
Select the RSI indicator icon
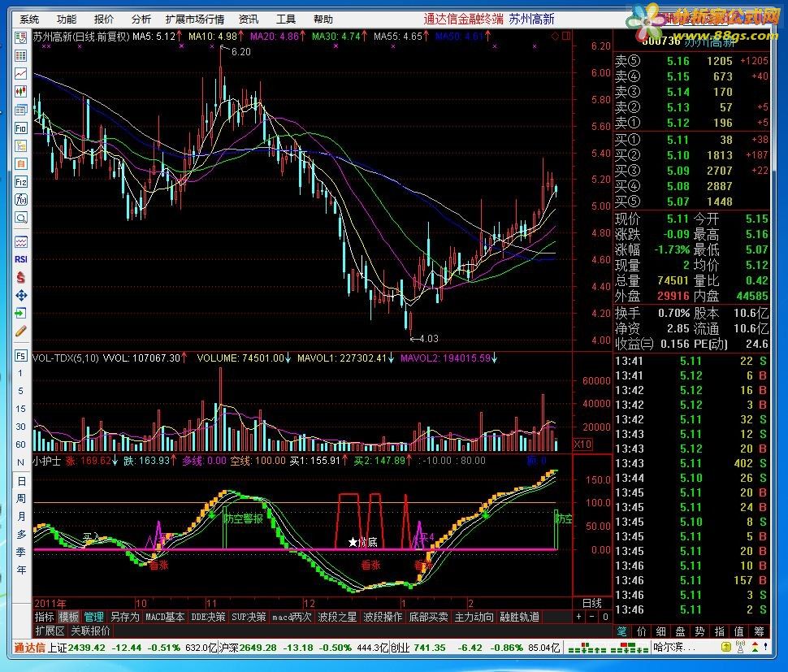pyautogui.click(x=20, y=259)
